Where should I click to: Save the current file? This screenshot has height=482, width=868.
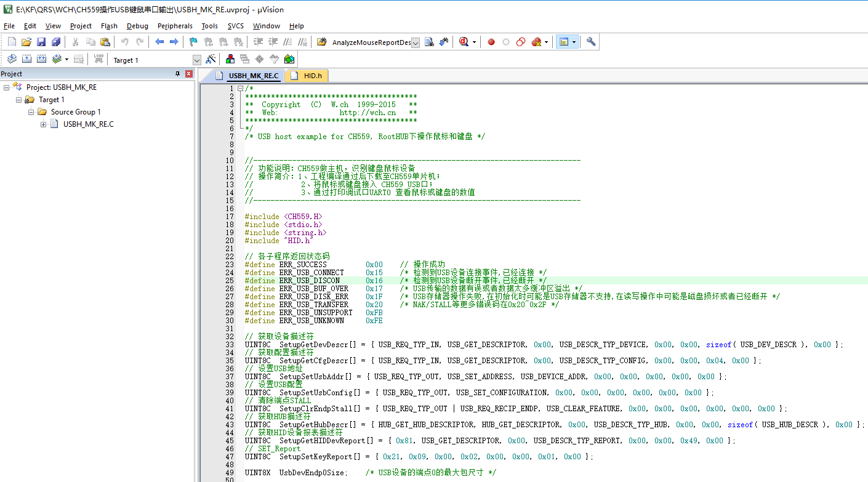[x=41, y=42]
